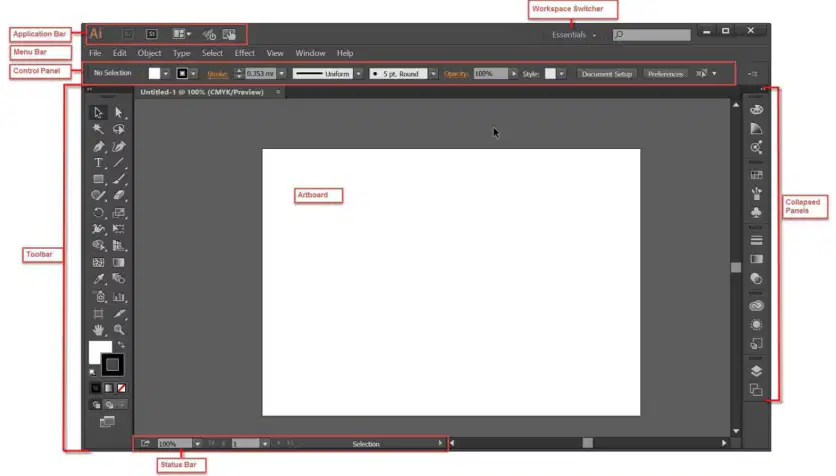Select the Type tool

tap(98, 163)
